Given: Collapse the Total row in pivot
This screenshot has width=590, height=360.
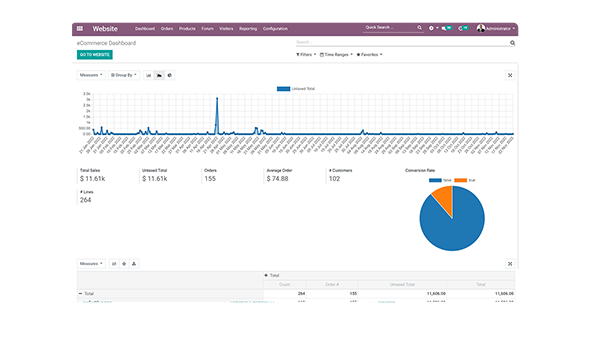Looking at the screenshot, I should (80, 293).
